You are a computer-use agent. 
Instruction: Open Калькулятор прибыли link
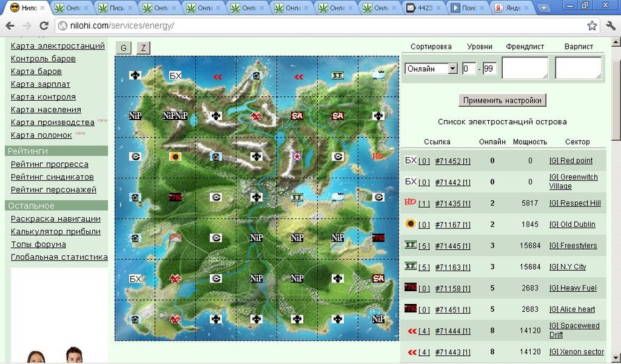[x=55, y=231]
